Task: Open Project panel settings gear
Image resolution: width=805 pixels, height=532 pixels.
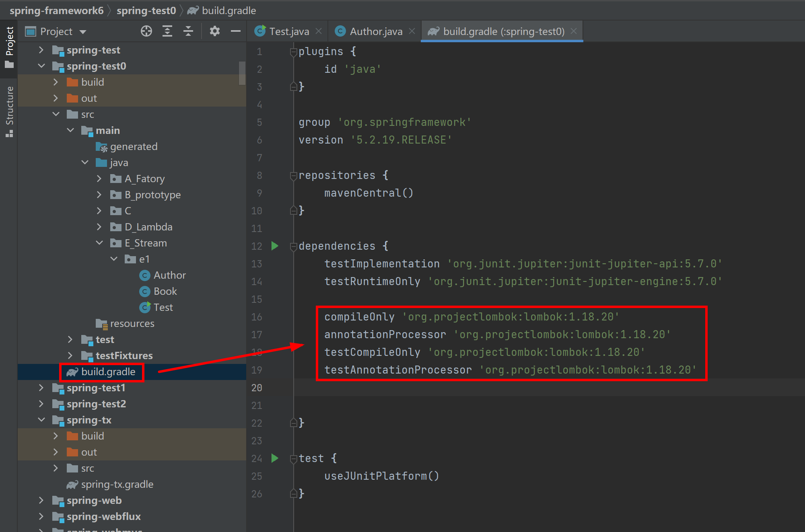Action: coord(215,31)
